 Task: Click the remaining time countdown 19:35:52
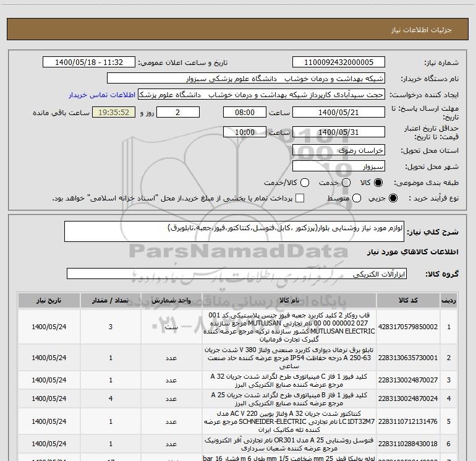pos(114,112)
